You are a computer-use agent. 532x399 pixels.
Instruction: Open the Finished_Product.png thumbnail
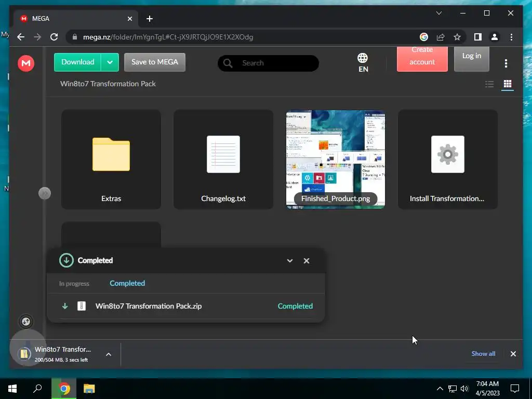(336, 159)
